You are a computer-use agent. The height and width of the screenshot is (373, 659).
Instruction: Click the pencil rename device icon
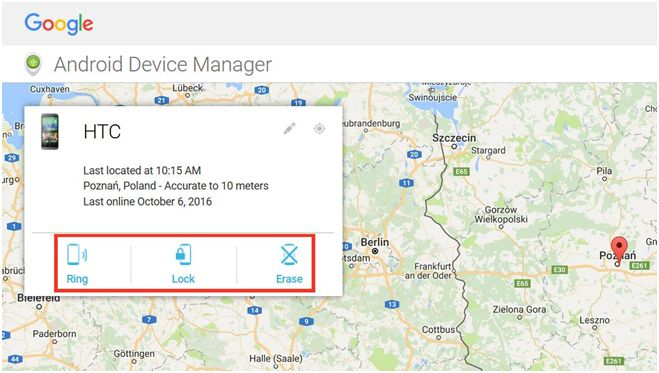[289, 129]
